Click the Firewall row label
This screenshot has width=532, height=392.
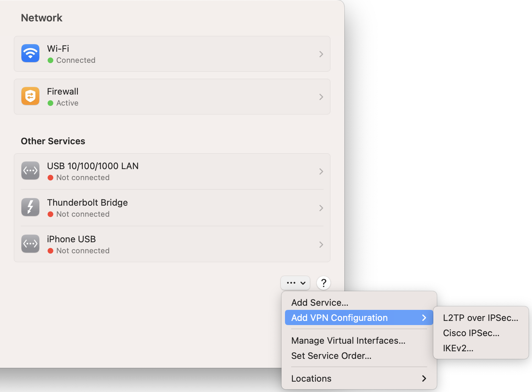pyautogui.click(x=63, y=91)
